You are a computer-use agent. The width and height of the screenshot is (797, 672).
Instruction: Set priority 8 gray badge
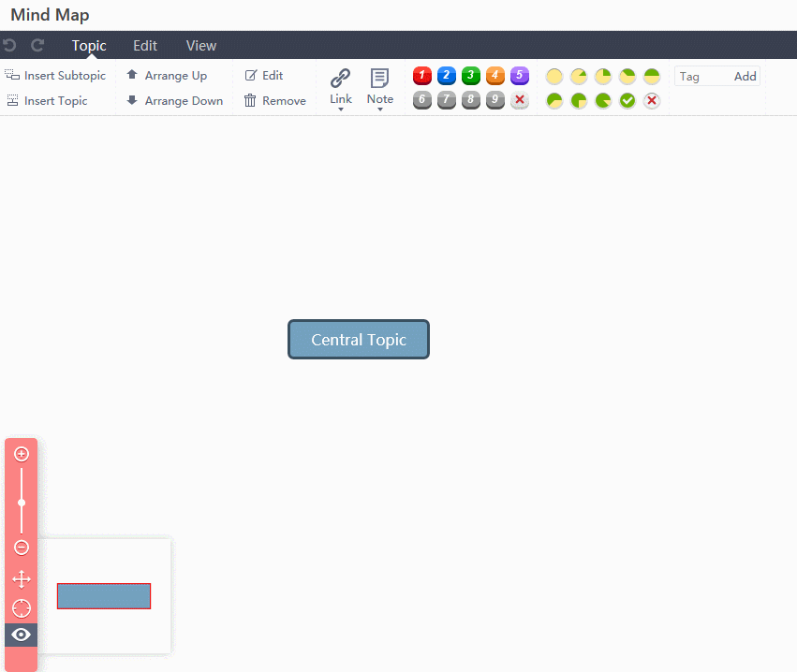pos(471,100)
